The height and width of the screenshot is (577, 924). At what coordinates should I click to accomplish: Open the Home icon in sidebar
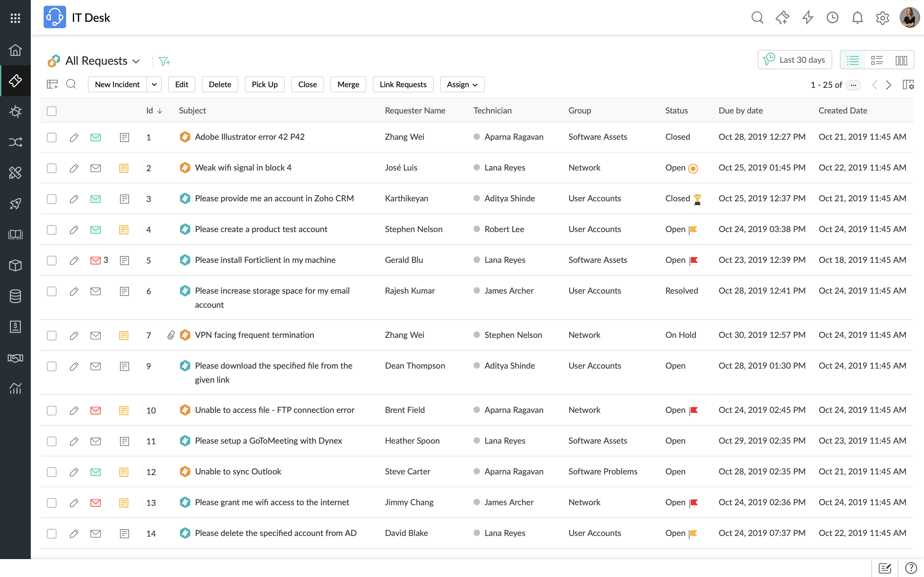tap(15, 50)
